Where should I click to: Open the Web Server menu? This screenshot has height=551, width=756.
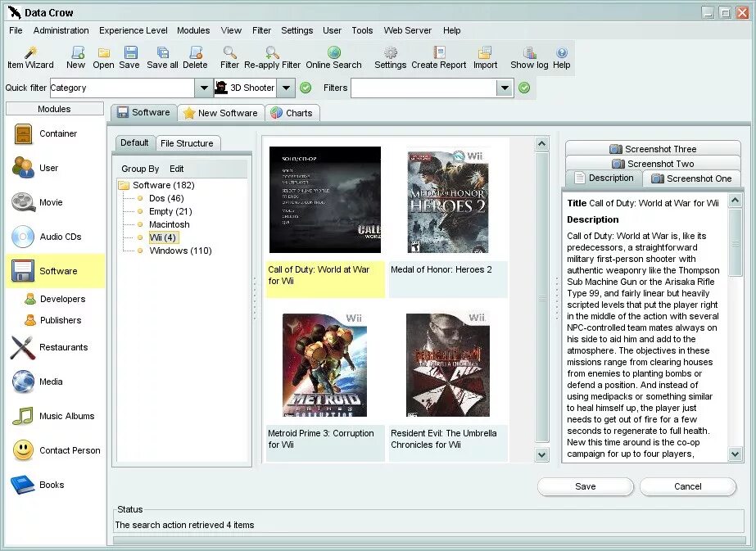tap(407, 30)
